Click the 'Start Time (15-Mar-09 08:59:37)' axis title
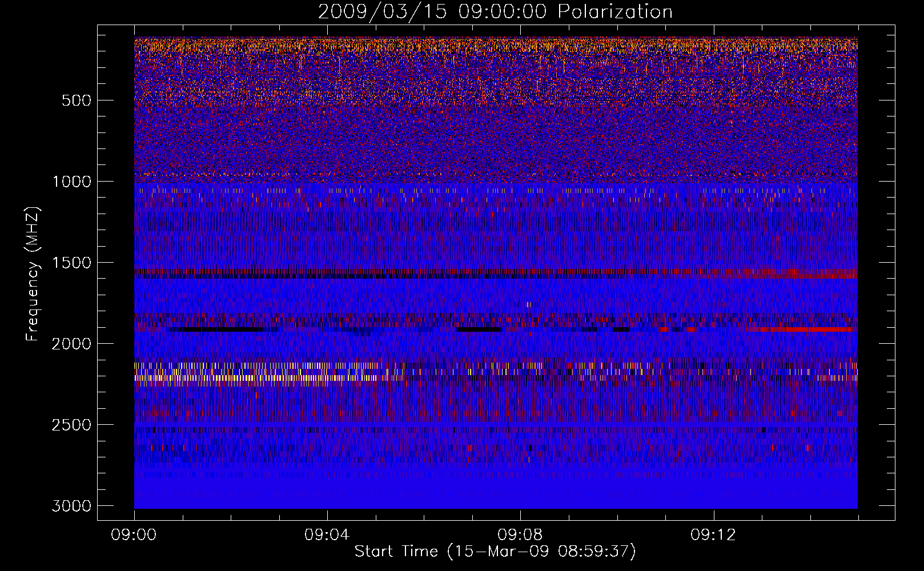 coord(495,552)
